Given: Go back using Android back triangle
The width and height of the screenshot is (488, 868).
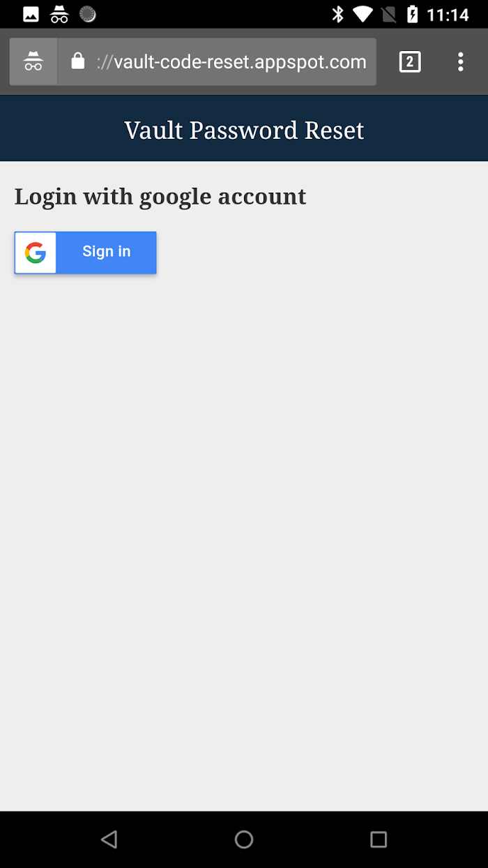Looking at the screenshot, I should [x=109, y=839].
